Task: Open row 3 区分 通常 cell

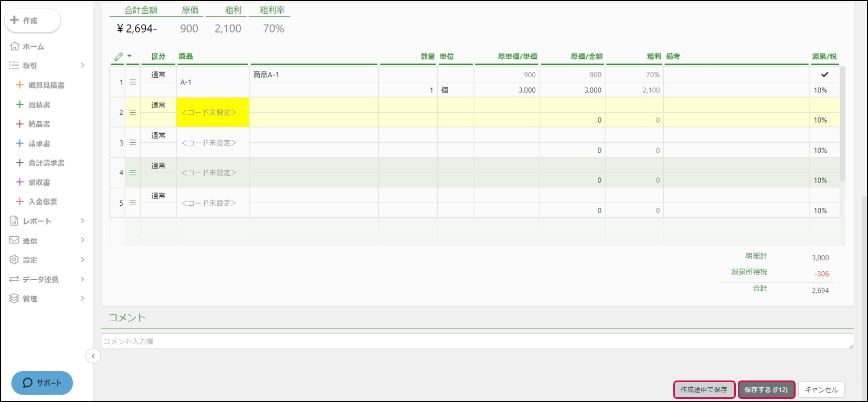Action: coord(158,135)
